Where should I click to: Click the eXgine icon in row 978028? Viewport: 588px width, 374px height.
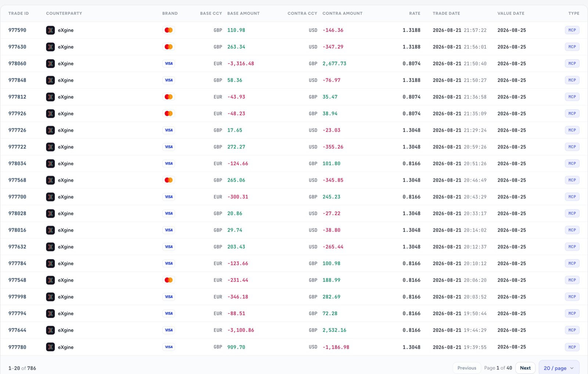[50, 213]
